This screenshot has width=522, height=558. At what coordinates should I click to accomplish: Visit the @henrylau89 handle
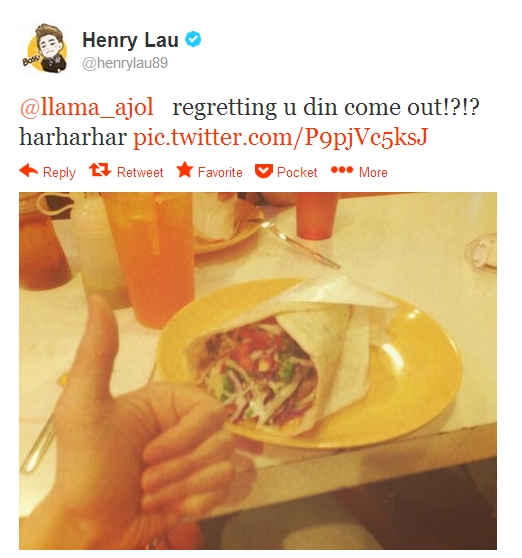coord(125,63)
